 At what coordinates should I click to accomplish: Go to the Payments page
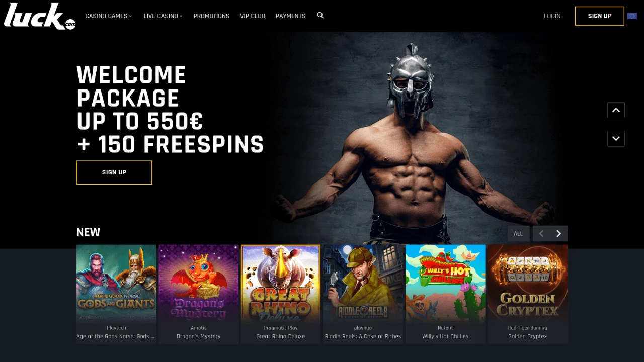point(290,16)
